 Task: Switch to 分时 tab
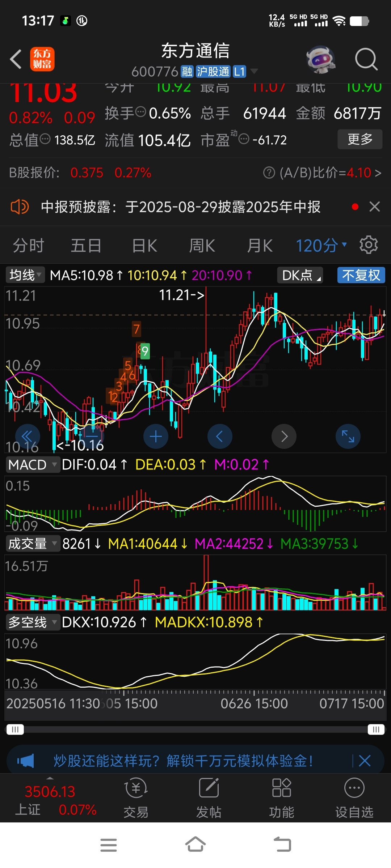click(x=28, y=246)
